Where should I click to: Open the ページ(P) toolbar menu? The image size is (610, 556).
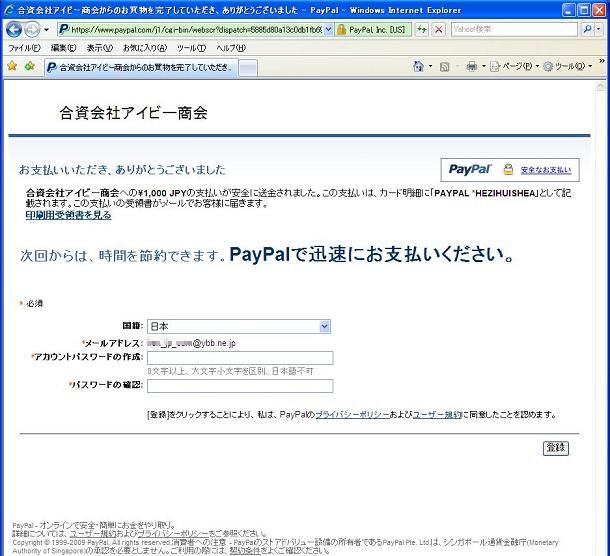coord(514,67)
